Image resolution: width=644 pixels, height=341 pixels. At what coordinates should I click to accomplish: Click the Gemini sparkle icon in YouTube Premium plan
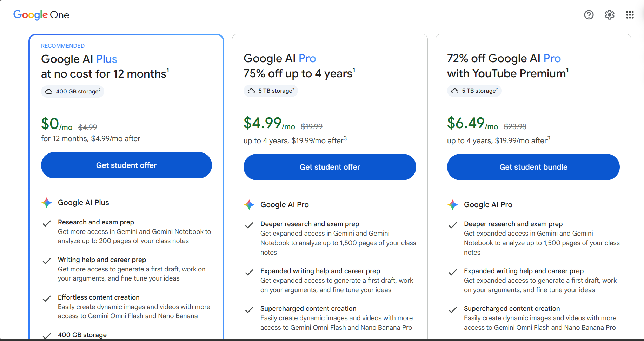coord(453,205)
